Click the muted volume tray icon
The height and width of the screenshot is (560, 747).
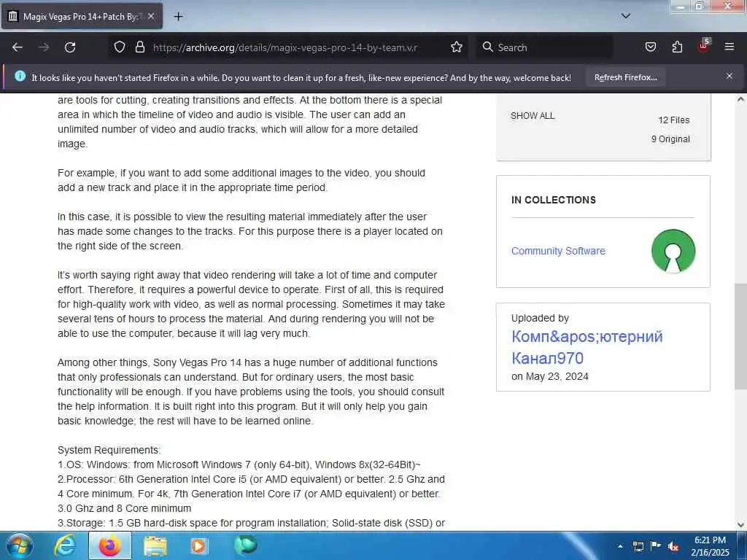point(673,547)
